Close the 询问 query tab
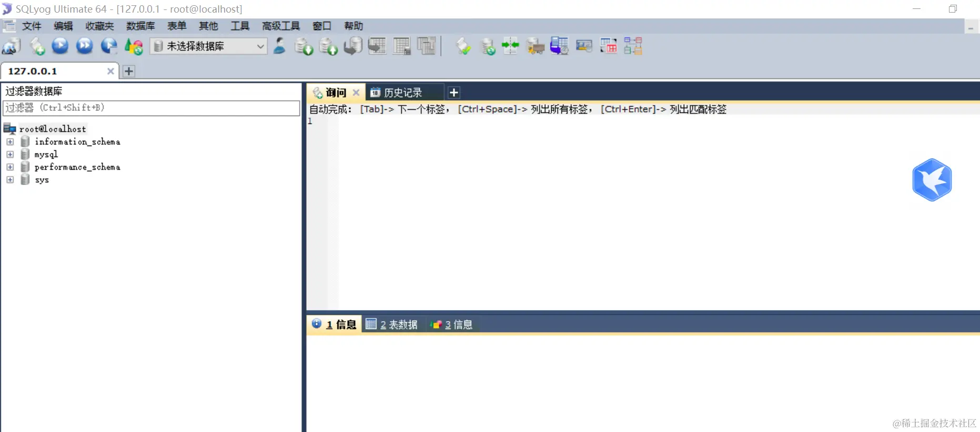This screenshot has width=980, height=432. point(356,92)
